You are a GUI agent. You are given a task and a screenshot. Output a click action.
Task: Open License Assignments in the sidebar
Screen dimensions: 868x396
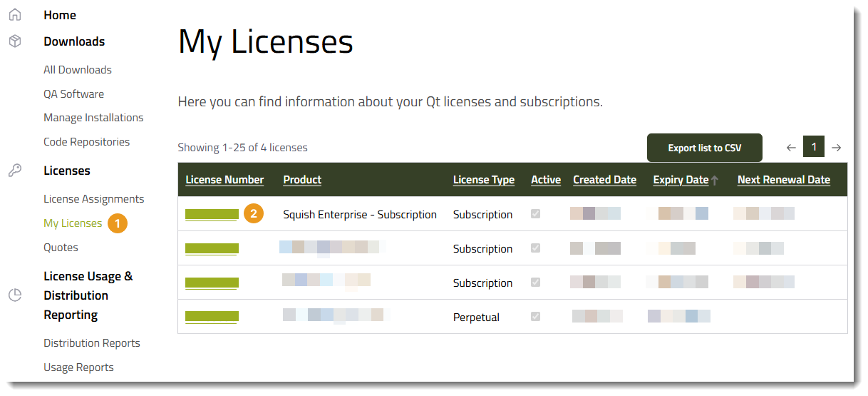coord(94,199)
